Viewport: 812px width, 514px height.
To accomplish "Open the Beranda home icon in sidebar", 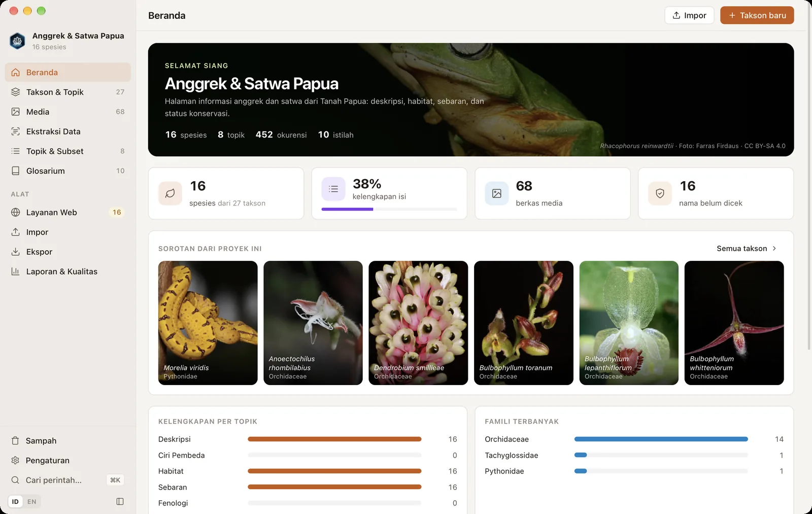I will (16, 73).
